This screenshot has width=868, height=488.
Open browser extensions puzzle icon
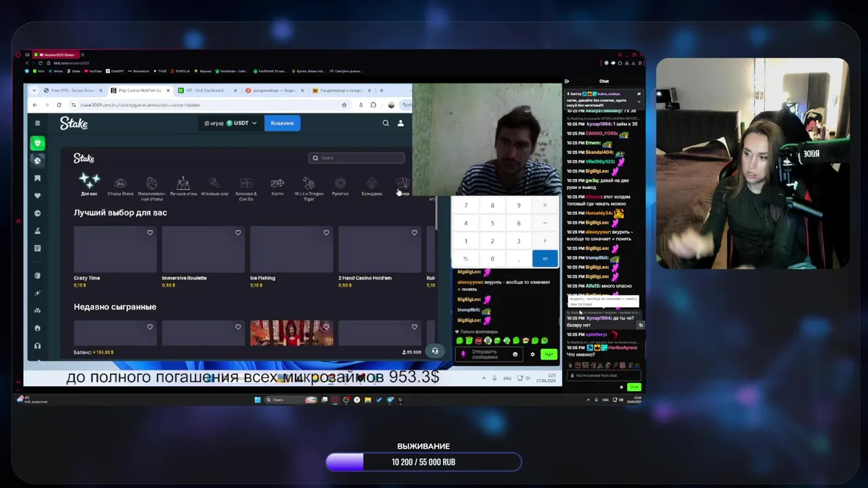click(x=373, y=105)
